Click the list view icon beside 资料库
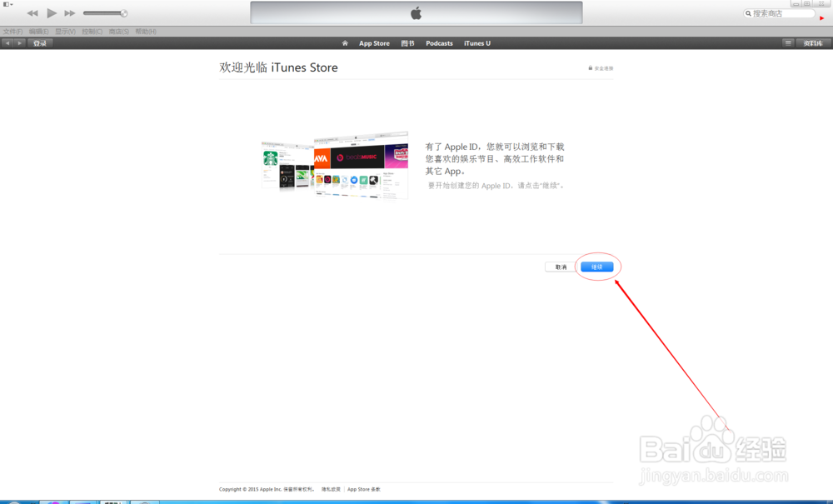Screen dimensions: 833x504 click(788, 42)
